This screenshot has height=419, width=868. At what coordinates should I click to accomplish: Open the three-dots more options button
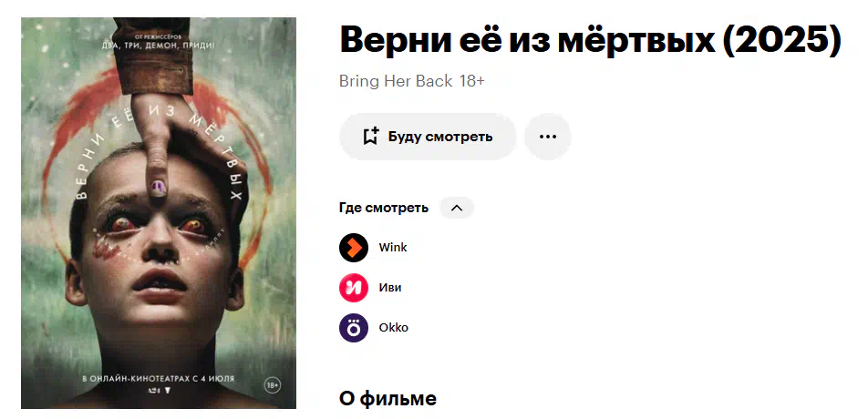(547, 137)
